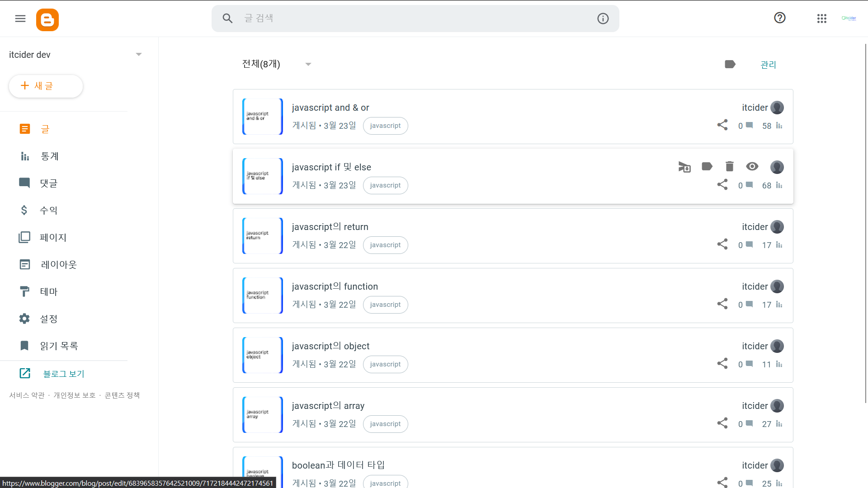The image size is (868, 488).
Task: Open the 전체(8개) filter dropdown
Action: click(x=308, y=64)
